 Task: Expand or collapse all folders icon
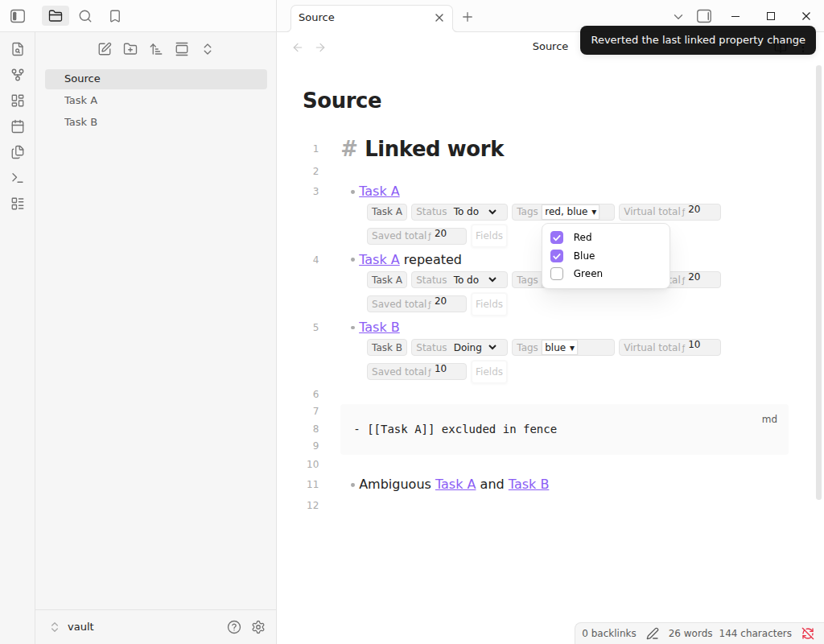click(x=208, y=49)
